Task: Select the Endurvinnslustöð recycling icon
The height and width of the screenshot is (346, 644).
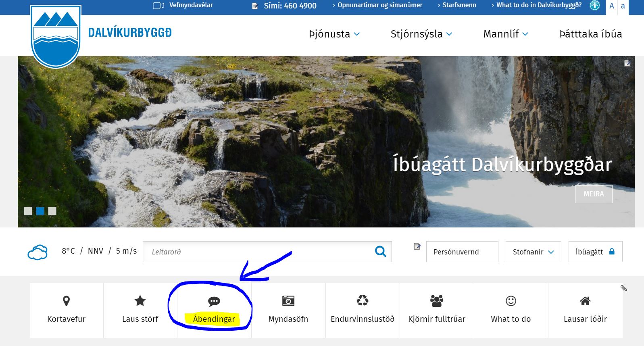Action: point(362,300)
